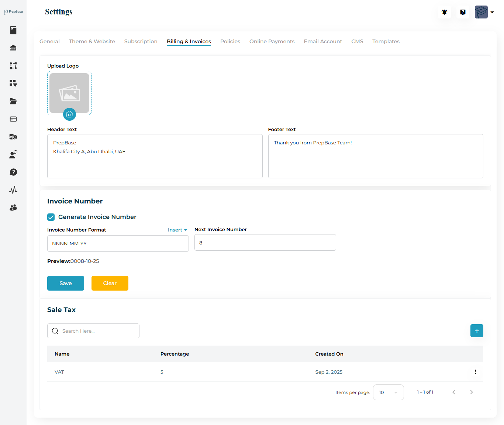
Task: Open the activity pulse sidebar icon
Action: (x=13, y=190)
